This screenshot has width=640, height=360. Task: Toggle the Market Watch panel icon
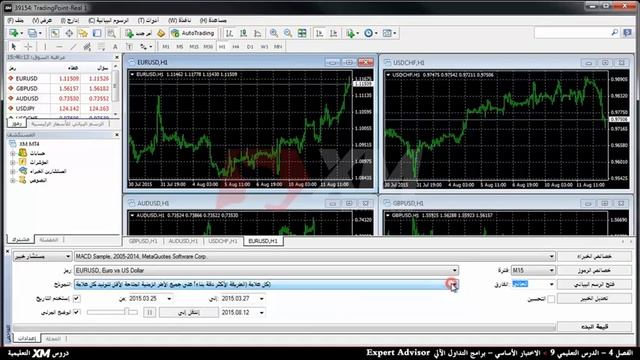pyautogui.click(x=55, y=33)
